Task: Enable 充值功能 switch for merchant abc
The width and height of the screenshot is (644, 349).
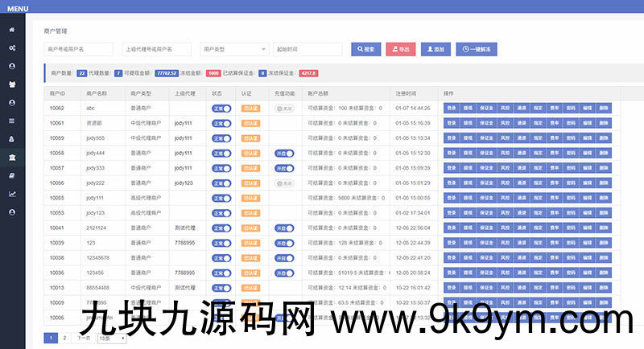Action: pos(283,108)
